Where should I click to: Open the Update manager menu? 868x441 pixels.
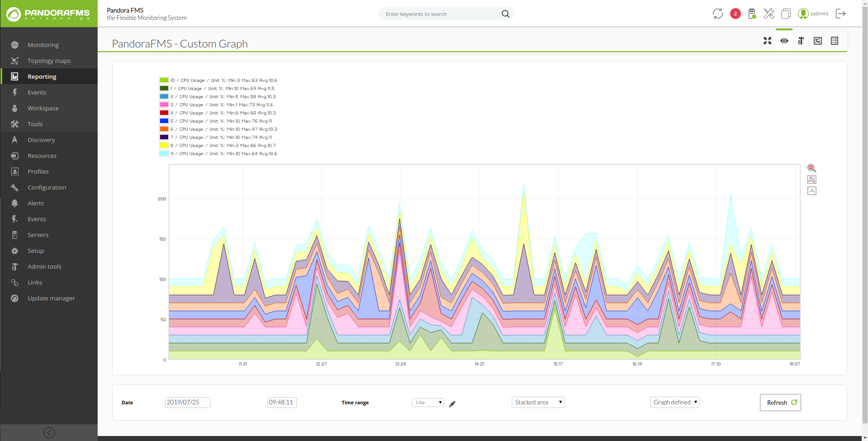tap(49, 298)
